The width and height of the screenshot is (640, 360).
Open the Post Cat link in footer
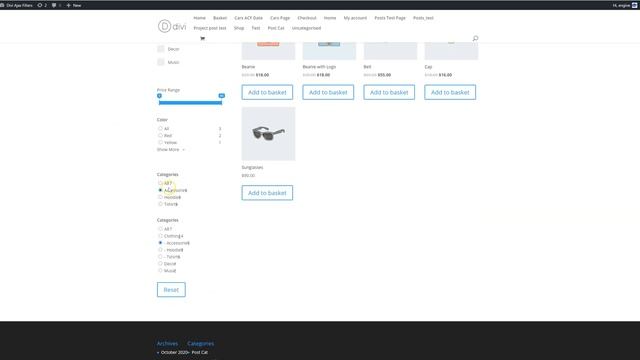click(200, 352)
